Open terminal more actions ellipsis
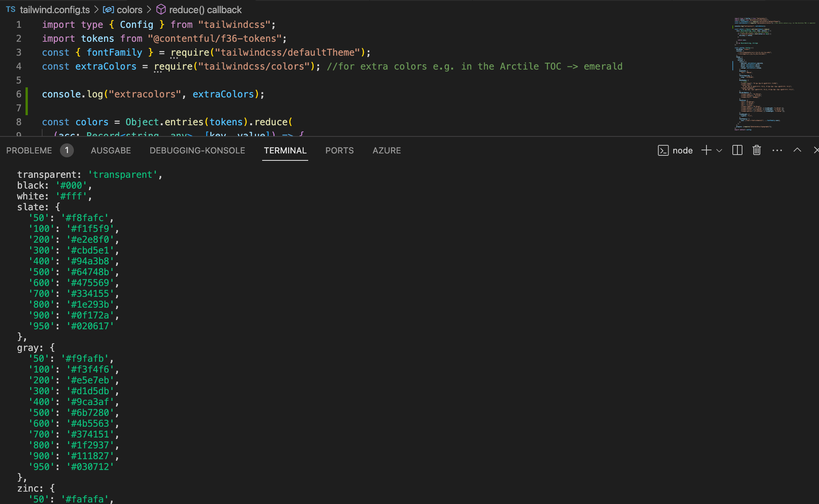This screenshot has height=504, width=819. (777, 150)
